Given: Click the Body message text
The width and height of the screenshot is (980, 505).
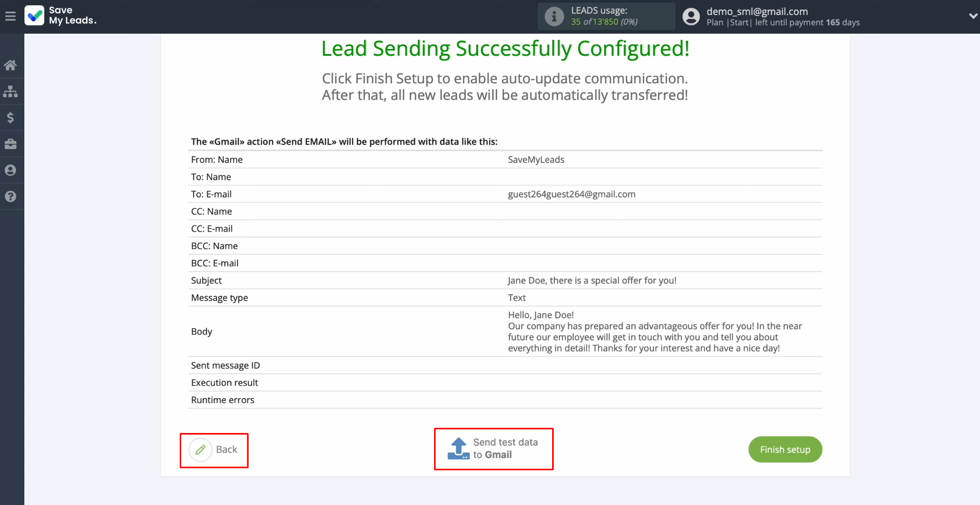Looking at the screenshot, I should [655, 331].
